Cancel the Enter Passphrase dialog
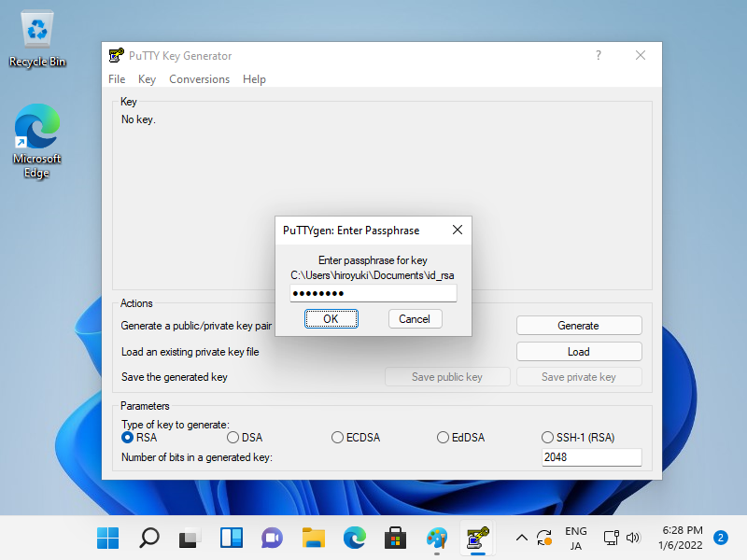 click(x=415, y=318)
